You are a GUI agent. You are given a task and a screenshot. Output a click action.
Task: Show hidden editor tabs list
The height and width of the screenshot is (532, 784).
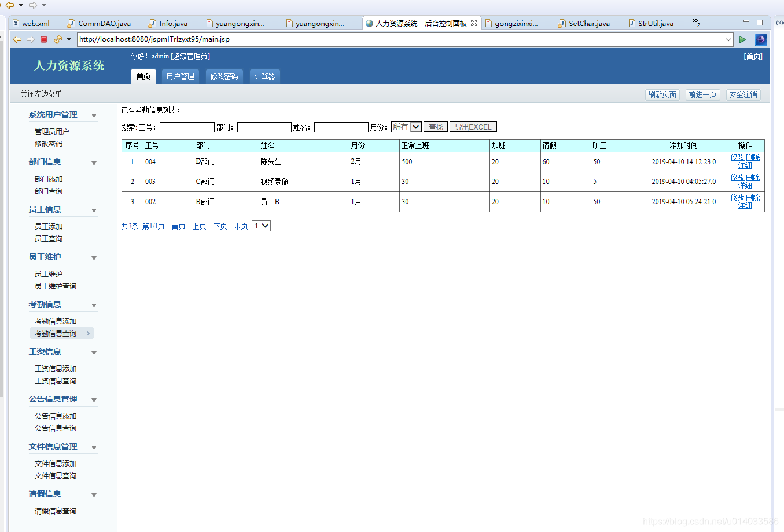click(x=697, y=23)
